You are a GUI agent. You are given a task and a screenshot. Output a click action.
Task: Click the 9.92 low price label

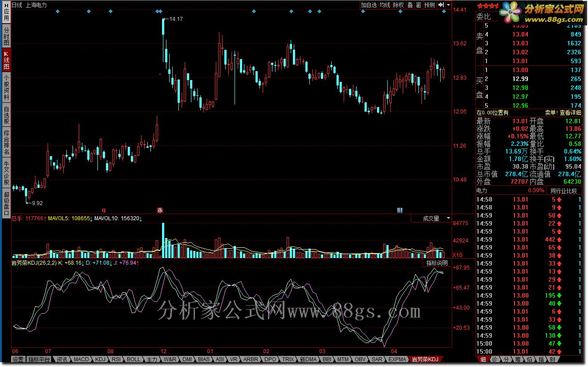pos(37,203)
